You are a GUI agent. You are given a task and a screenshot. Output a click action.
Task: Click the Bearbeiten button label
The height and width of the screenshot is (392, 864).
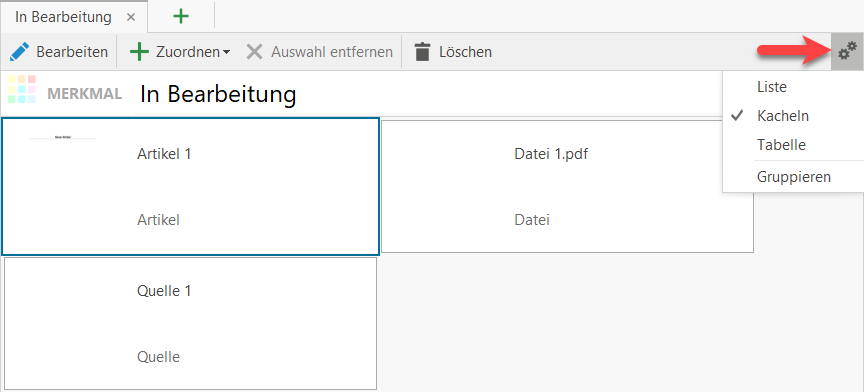(72, 52)
